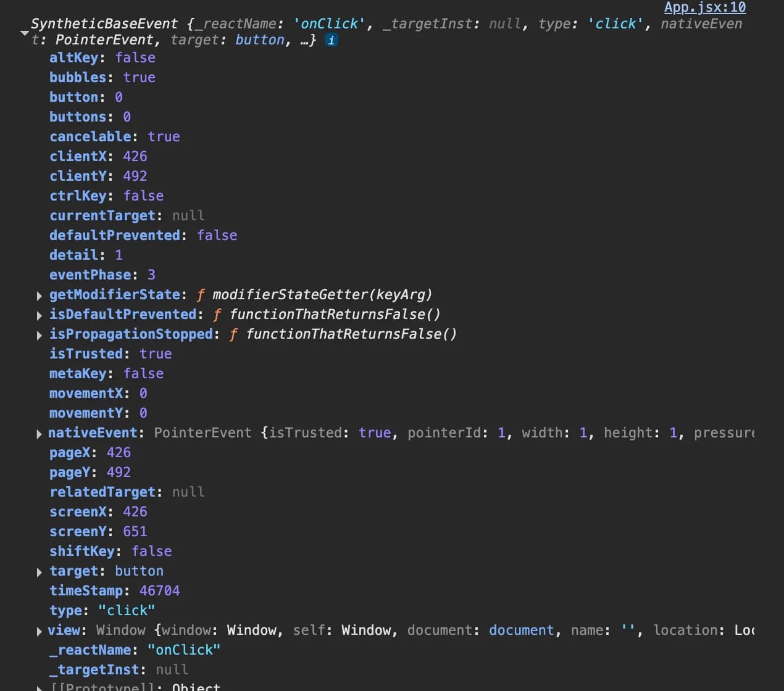Expand the nativeEvent PointerEvent entry
The height and width of the screenshot is (691, 784).
click(x=40, y=434)
